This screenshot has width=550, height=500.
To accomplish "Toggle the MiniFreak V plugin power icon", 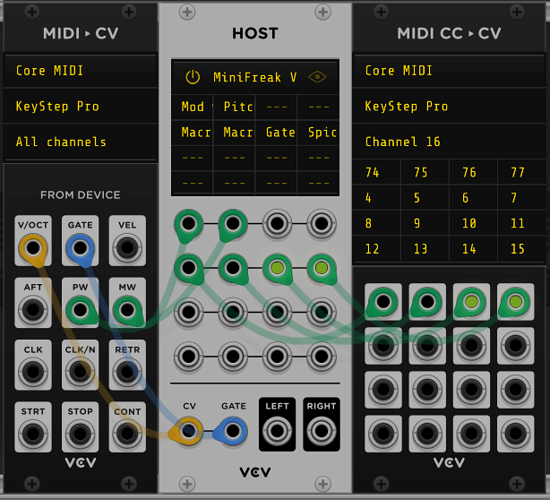I will [193, 77].
